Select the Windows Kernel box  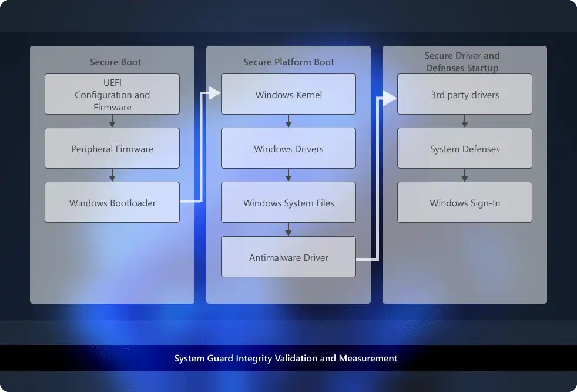coord(288,94)
